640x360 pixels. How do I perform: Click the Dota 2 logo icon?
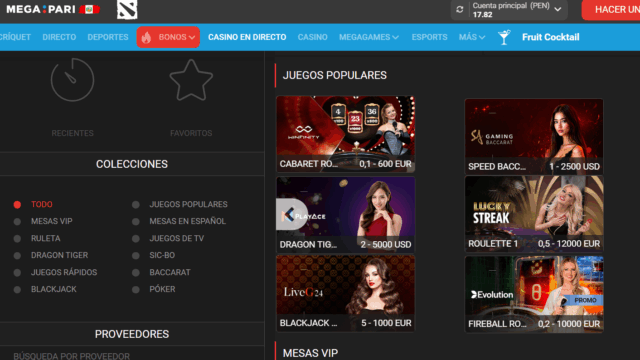pos(127,9)
